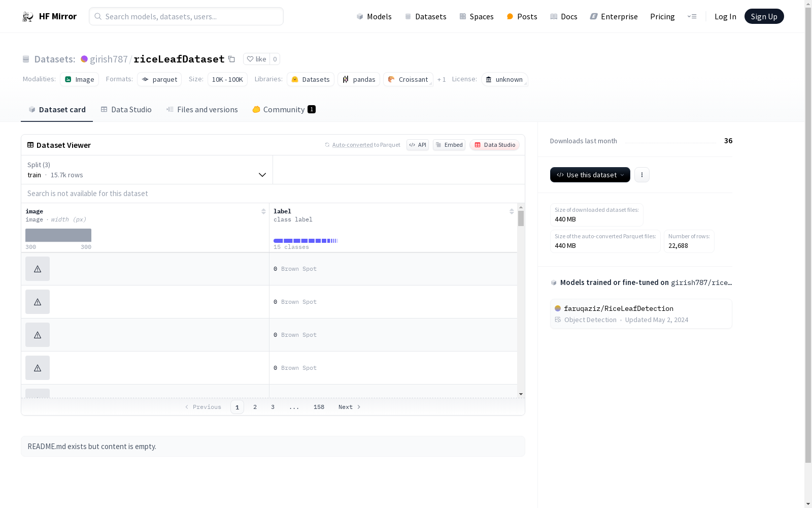The height and width of the screenshot is (508, 812).
Task: Open the Docs menu item
Action: [x=564, y=16]
